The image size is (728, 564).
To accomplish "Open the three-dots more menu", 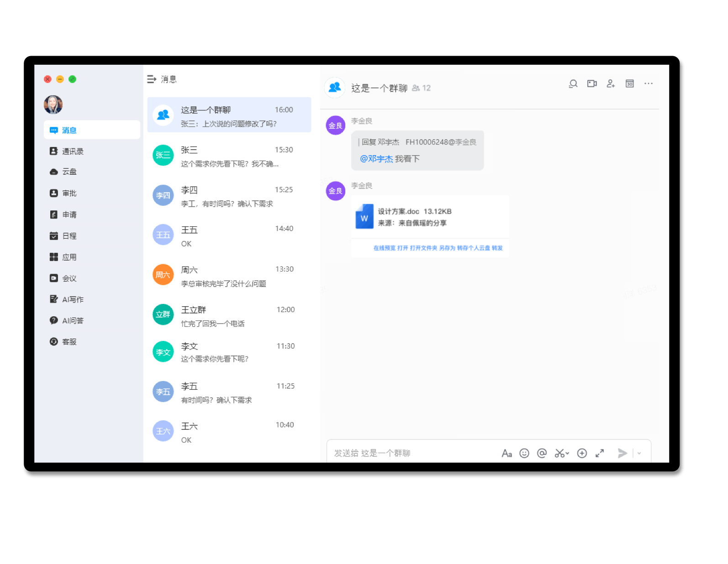I will (648, 84).
